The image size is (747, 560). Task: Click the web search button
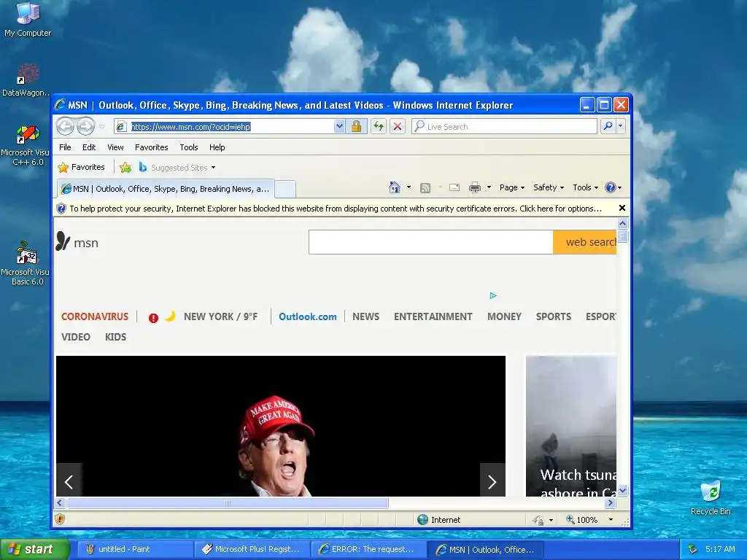coord(584,242)
